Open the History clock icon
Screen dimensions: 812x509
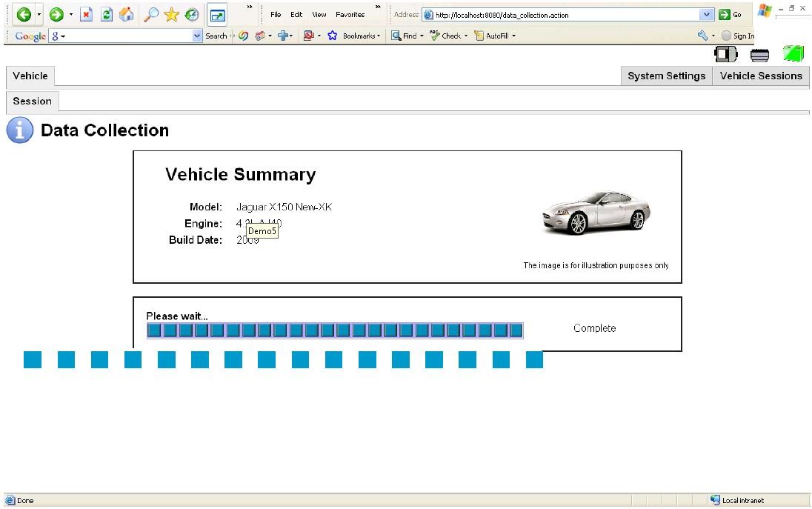192,15
